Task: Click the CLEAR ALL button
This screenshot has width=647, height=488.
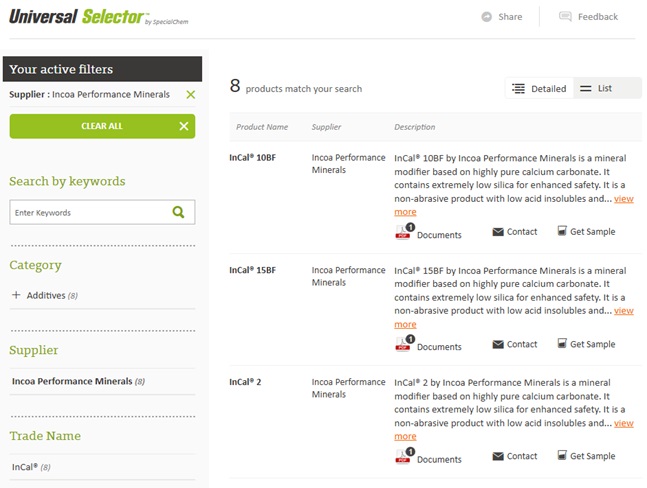Action: (102, 126)
